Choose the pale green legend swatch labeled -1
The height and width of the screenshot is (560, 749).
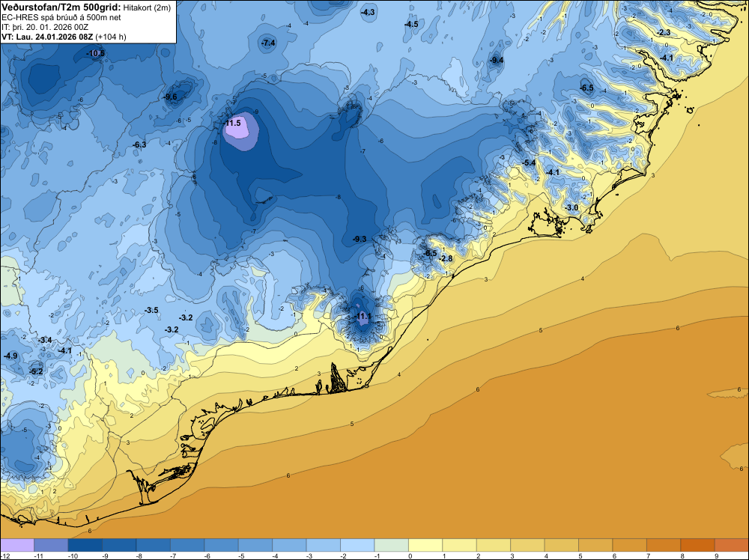point(392,545)
